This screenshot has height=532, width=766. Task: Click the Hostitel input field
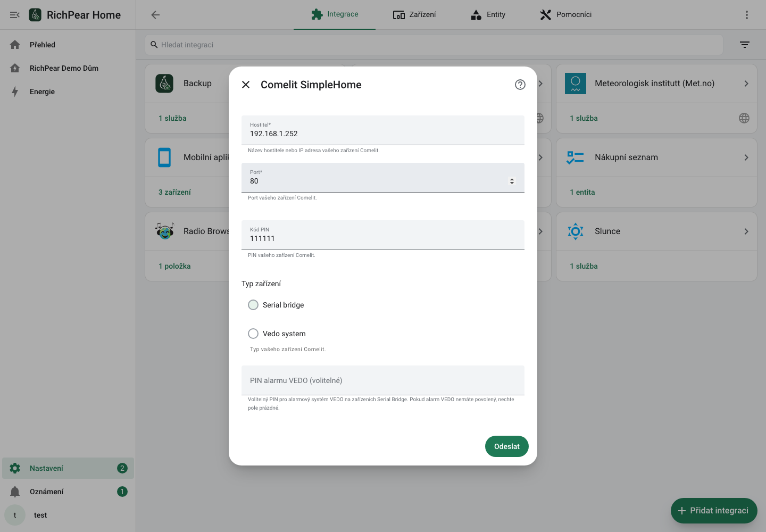tap(383, 130)
